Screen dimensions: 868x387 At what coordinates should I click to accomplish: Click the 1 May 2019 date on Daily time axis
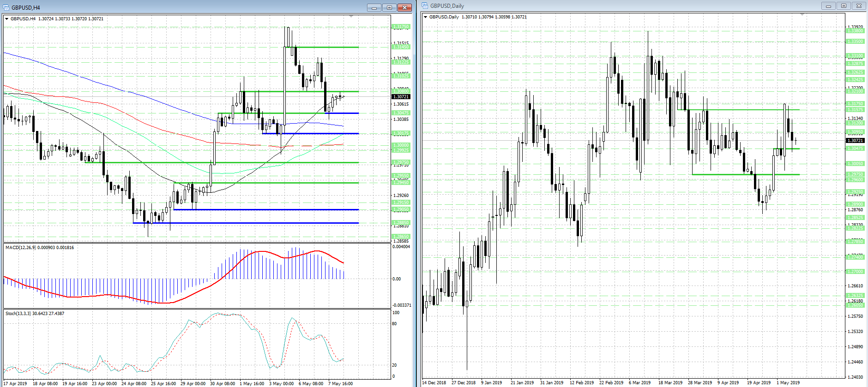coord(788,383)
